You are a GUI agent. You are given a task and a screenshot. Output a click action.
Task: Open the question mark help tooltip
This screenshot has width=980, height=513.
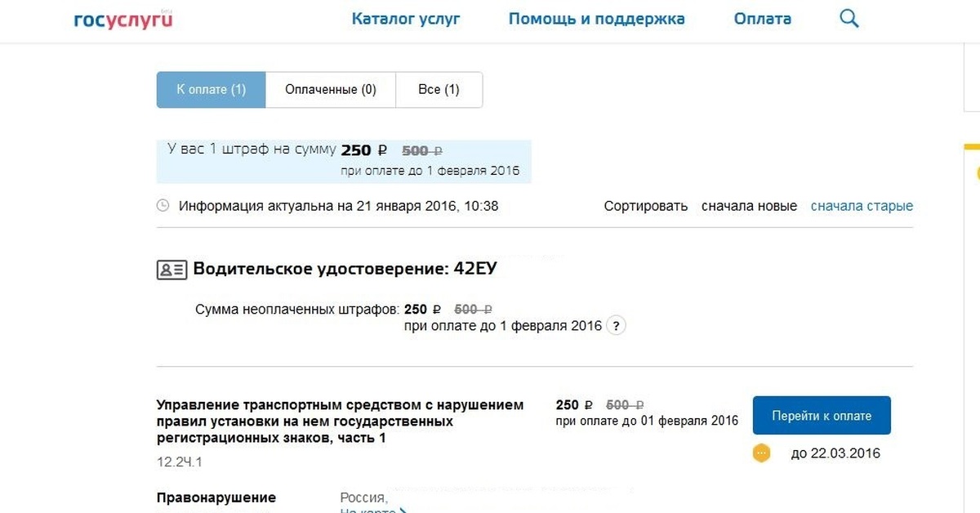[x=617, y=326]
